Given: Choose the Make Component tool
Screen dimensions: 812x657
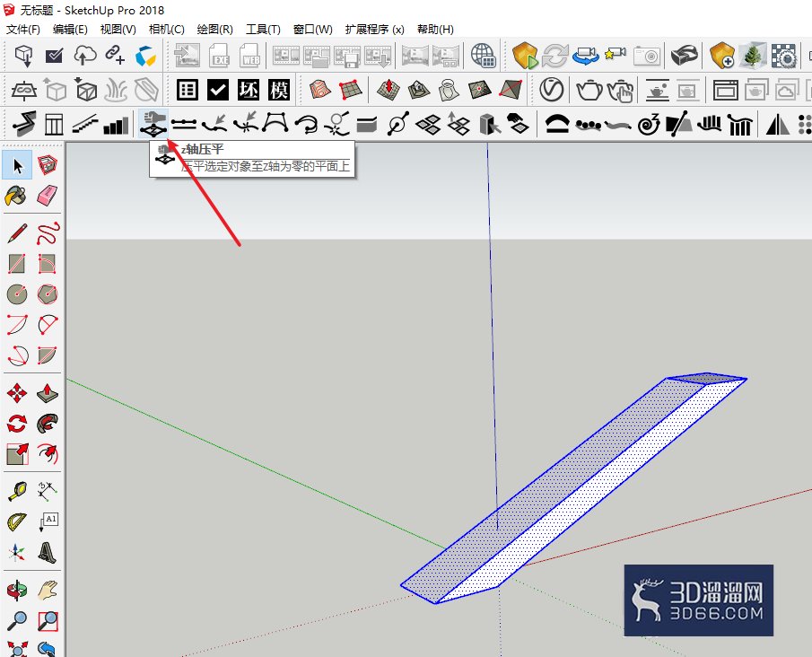Looking at the screenshot, I should pos(48,166).
